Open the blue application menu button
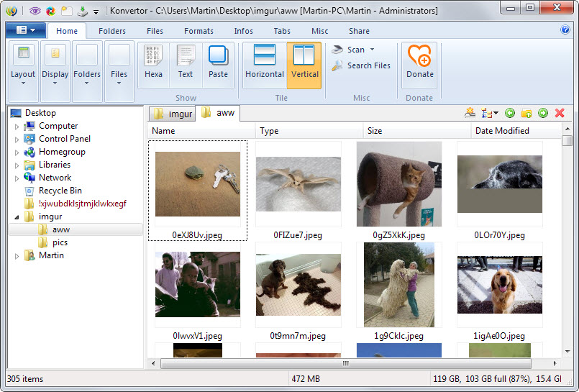This screenshot has height=392, width=579. (26, 30)
